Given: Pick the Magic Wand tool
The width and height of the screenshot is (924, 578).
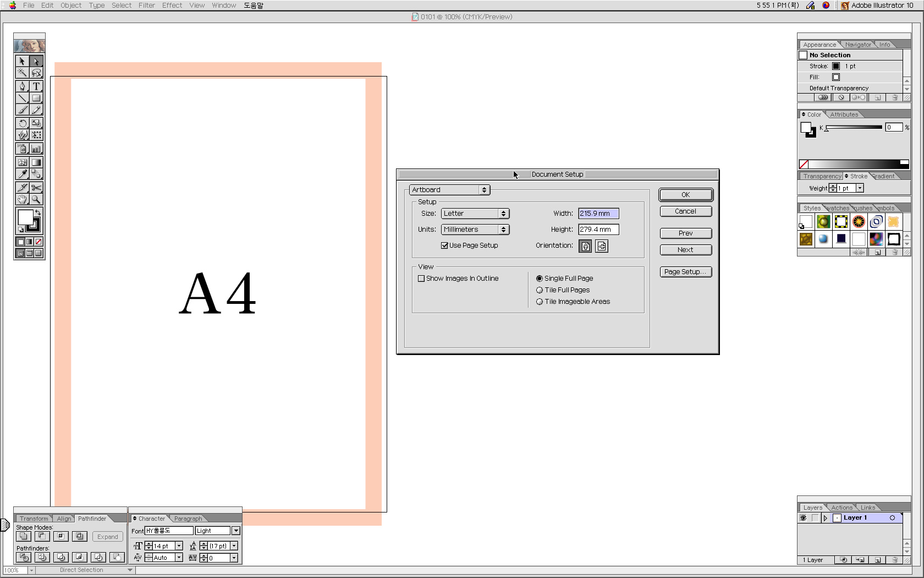Looking at the screenshot, I should click(x=22, y=73).
